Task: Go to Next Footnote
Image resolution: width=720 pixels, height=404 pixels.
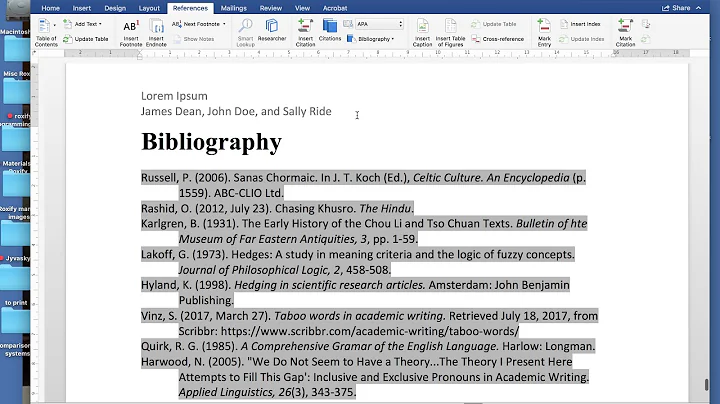Action: pyautogui.click(x=196, y=24)
